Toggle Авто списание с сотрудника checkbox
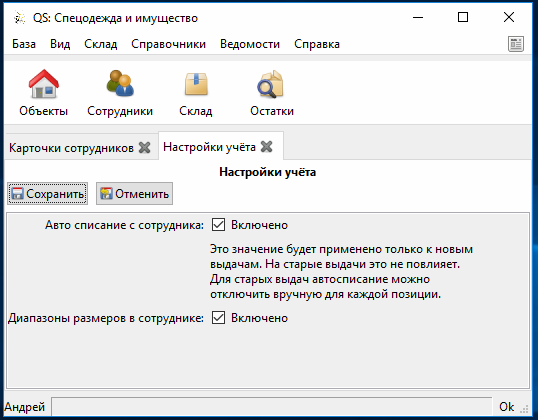 click(x=218, y=225)
